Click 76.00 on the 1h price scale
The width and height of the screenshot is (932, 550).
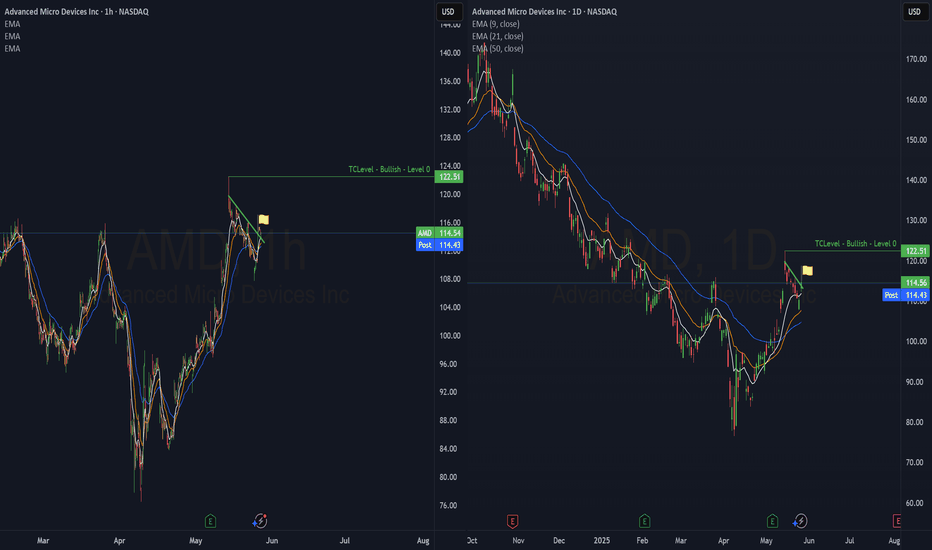[448, 505]
